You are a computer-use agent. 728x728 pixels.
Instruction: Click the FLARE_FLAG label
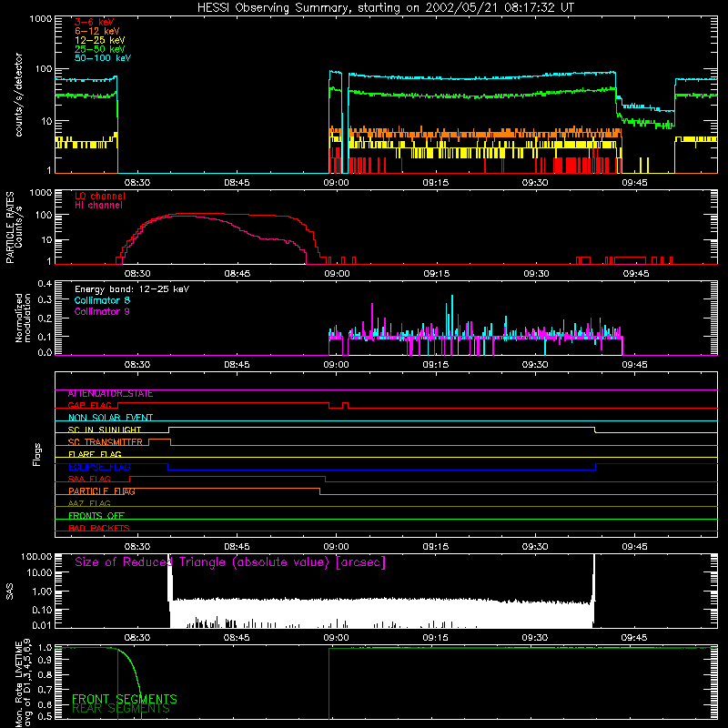(95, 454)
